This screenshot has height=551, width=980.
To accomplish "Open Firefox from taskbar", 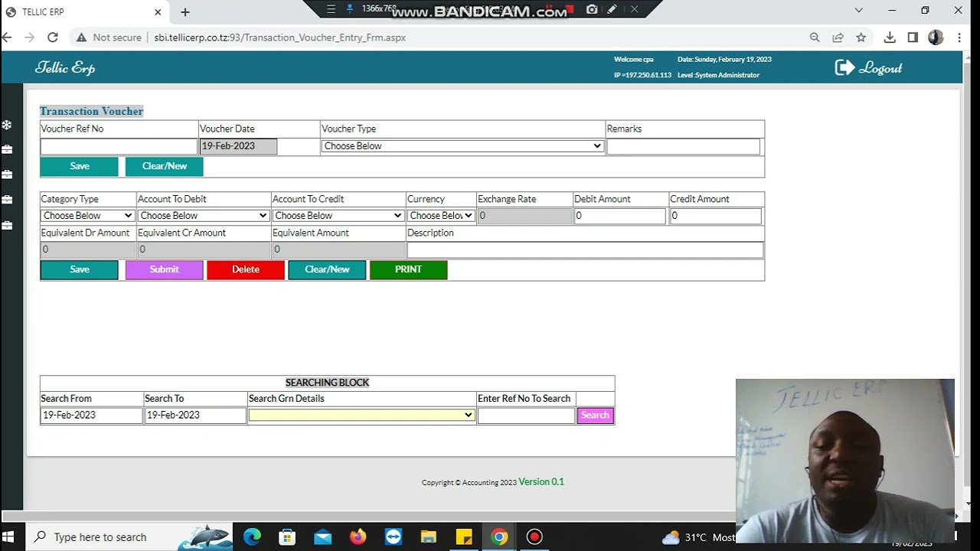I will (x=358, y=536).
